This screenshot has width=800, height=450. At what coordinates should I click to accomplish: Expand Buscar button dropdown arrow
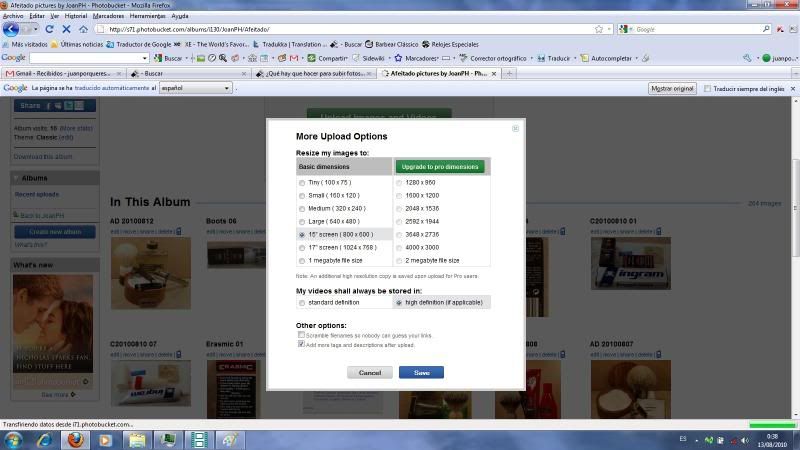pyautogui.click(x=186, y=58)
